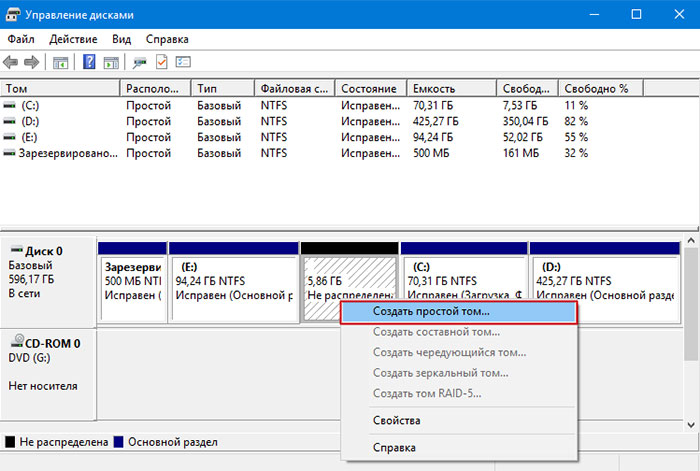Open the Действие menu
This screenshot has height=471, width=700.
coord(73,39)
